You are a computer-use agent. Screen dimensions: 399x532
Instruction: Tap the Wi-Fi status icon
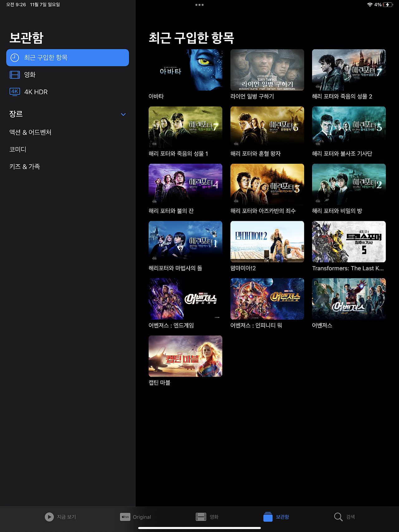point(370,5)
